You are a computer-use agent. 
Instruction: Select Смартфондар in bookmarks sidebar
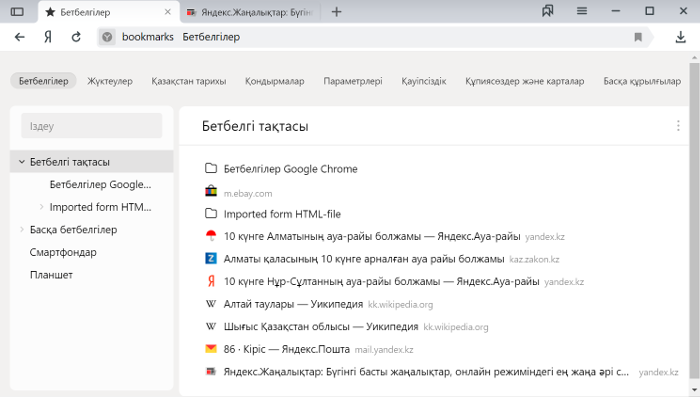[63, 252]
